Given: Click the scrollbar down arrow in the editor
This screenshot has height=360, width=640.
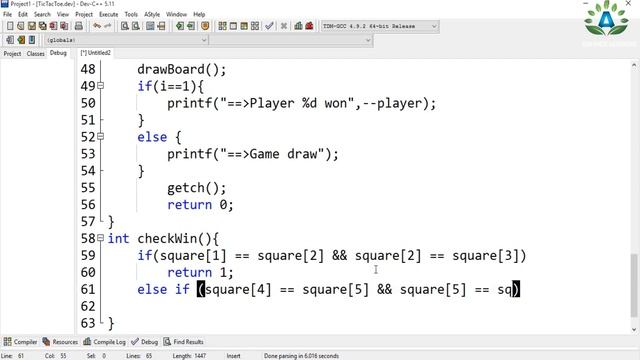Looking at the screenshot, I should (633, 329).
